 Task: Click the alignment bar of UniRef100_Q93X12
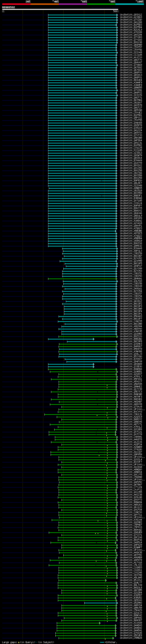coord(83,15)
